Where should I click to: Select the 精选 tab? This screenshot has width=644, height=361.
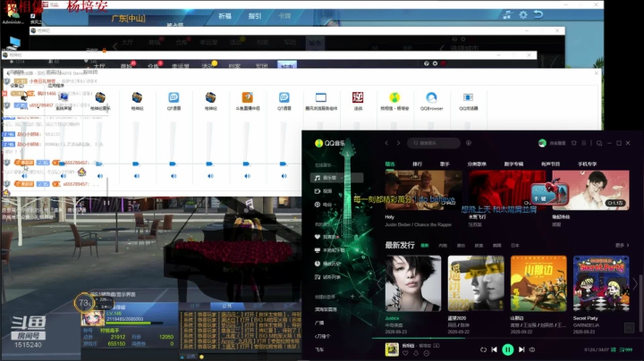[390, 164]
